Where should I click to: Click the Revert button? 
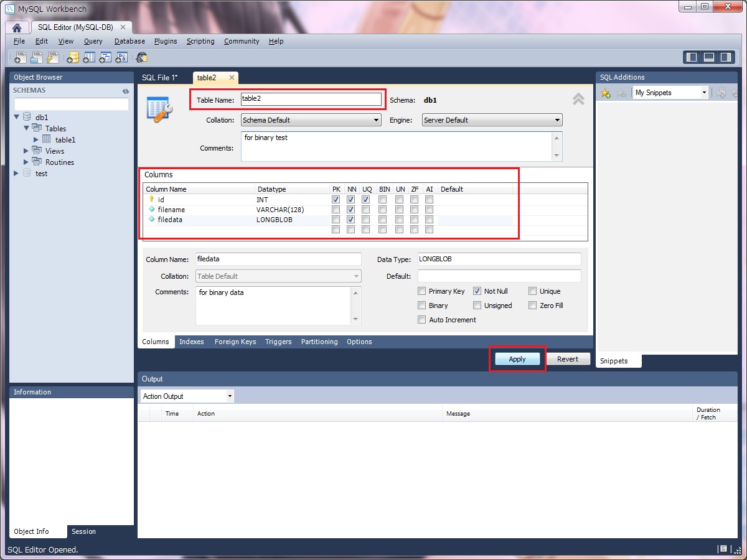[x=568, y=359]
